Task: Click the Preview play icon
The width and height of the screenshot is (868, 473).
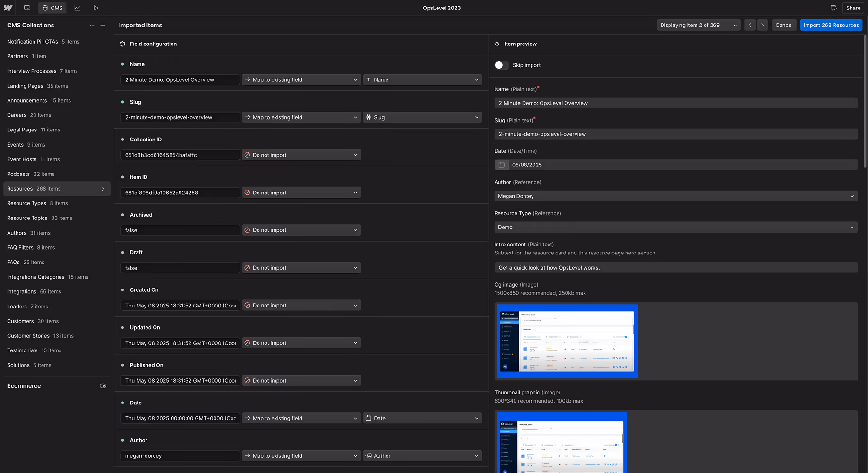Action: [96, 8]
